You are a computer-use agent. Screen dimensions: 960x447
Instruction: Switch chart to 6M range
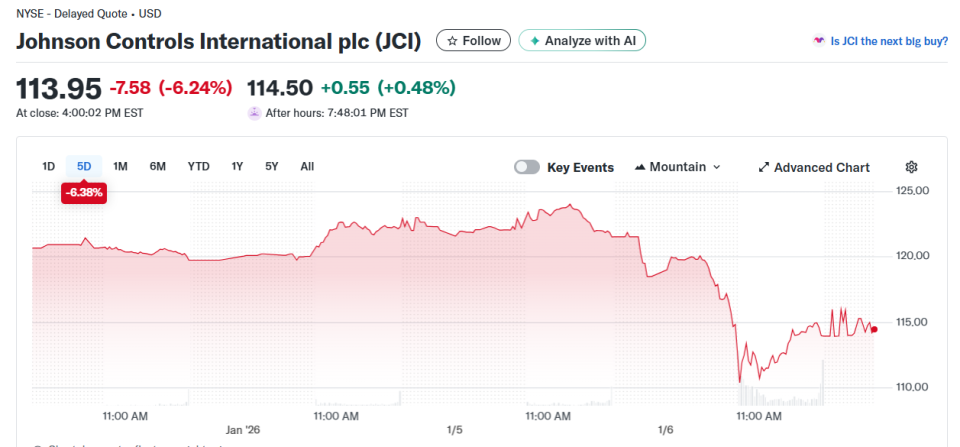pyautogui.click(x=157, y=166)
